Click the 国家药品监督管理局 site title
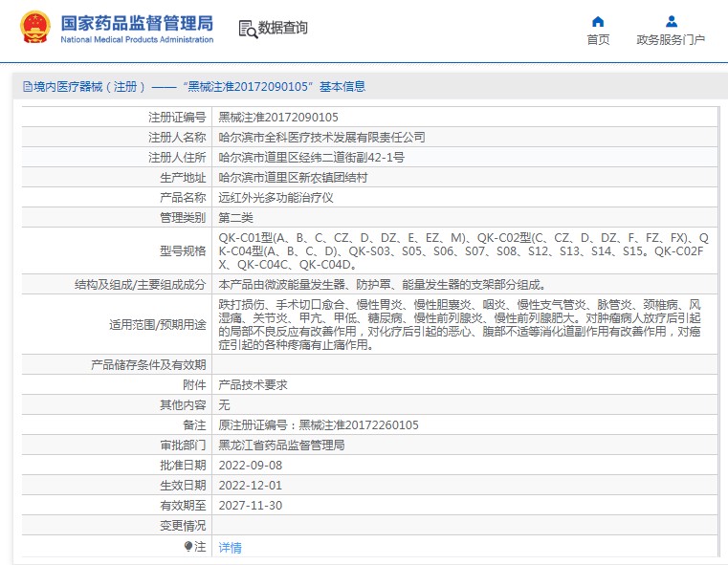The image size is (728, 565). (136, 24)
